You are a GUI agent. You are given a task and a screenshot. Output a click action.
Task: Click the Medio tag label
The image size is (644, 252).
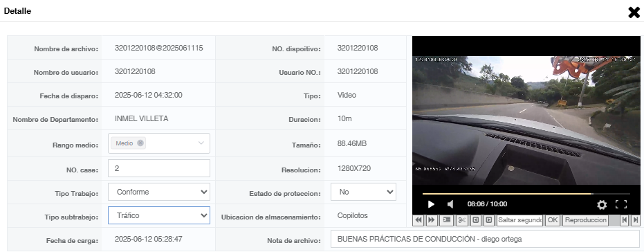point(124,143)
